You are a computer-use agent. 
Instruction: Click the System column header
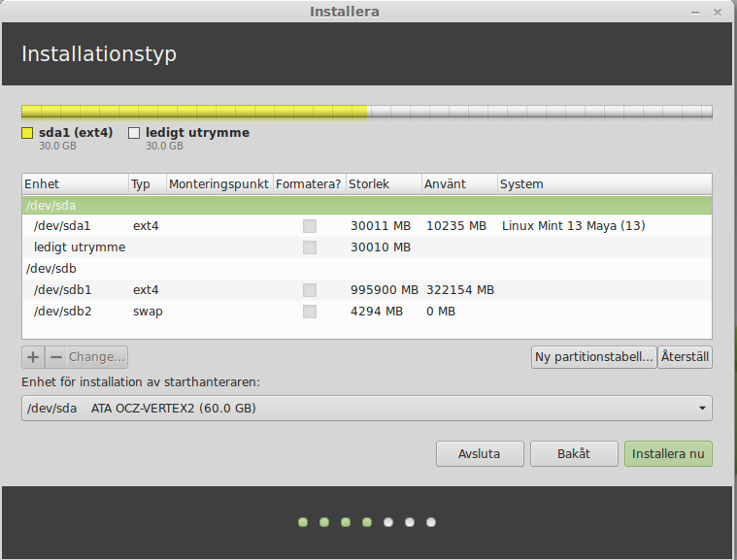click(x=604, y=184)
